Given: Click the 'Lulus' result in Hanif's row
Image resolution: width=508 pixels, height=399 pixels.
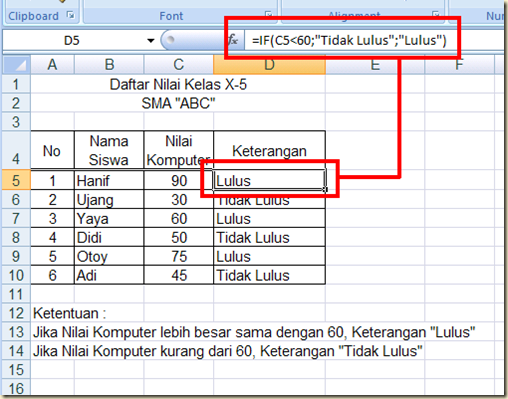Looking at the screenshot, I should coord(269,181).
